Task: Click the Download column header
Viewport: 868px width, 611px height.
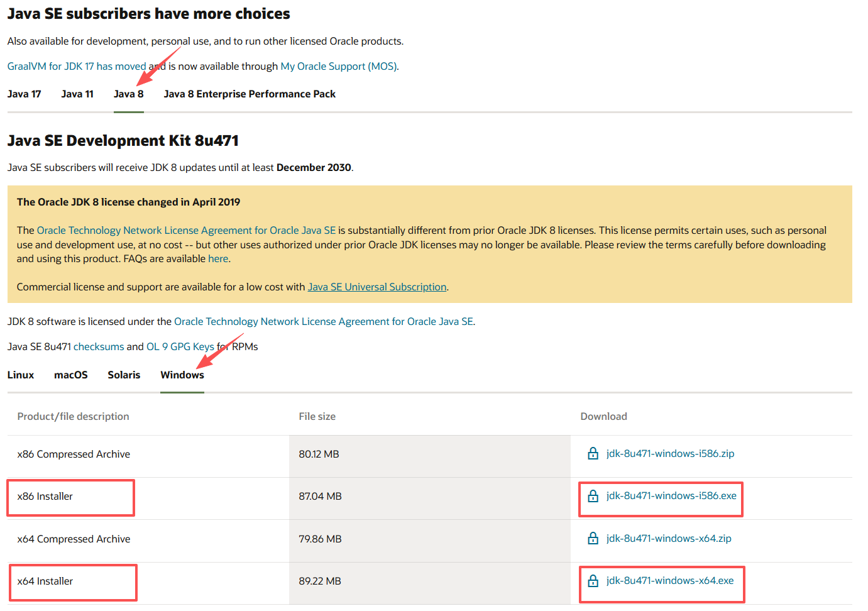Action: [603, 416]
